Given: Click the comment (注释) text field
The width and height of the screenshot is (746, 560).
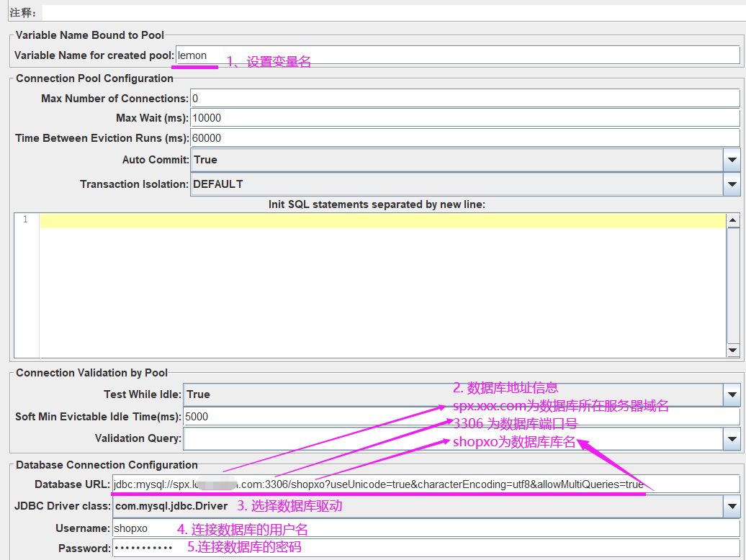Looking at the screenshot, I should pyautogui.click(x=389, y=13).
